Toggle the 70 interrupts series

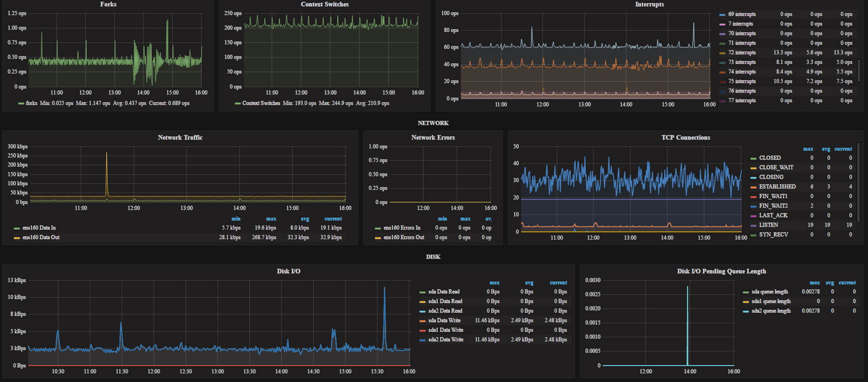(x=742, y=33)
